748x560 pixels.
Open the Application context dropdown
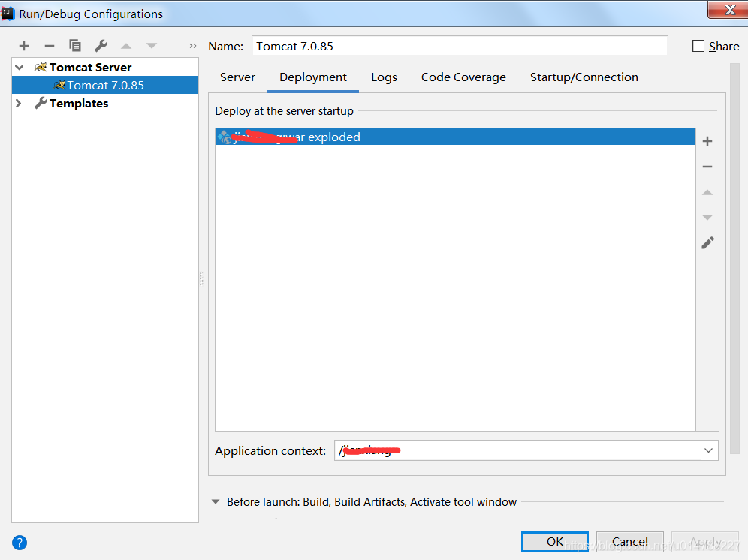coord(708,450)
